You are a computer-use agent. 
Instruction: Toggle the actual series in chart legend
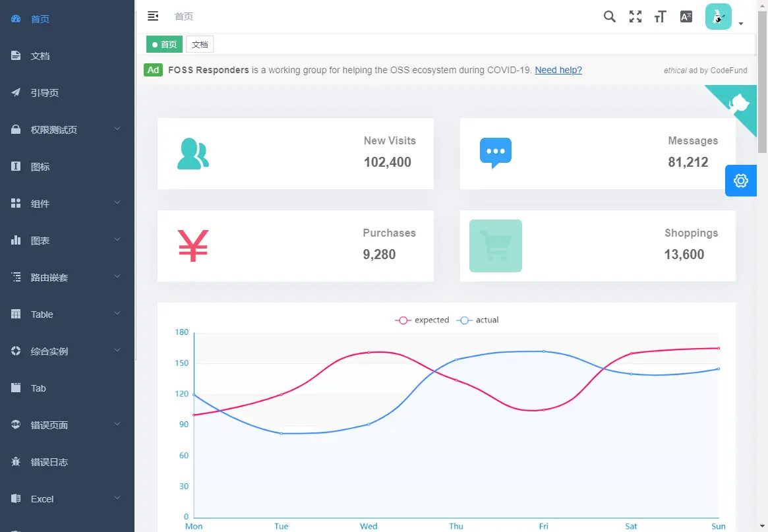(477, 320)
